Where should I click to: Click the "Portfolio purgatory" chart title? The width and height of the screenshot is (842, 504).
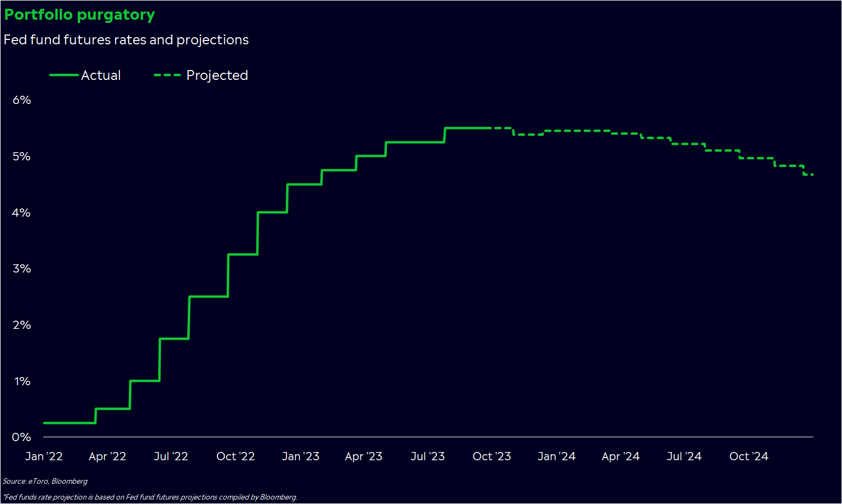pyautogui.click(x=79, y=15)
